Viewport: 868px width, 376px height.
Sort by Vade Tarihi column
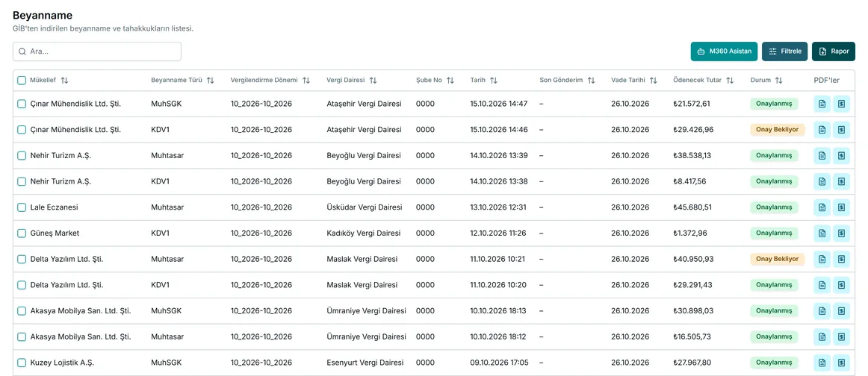coord(653,80)
